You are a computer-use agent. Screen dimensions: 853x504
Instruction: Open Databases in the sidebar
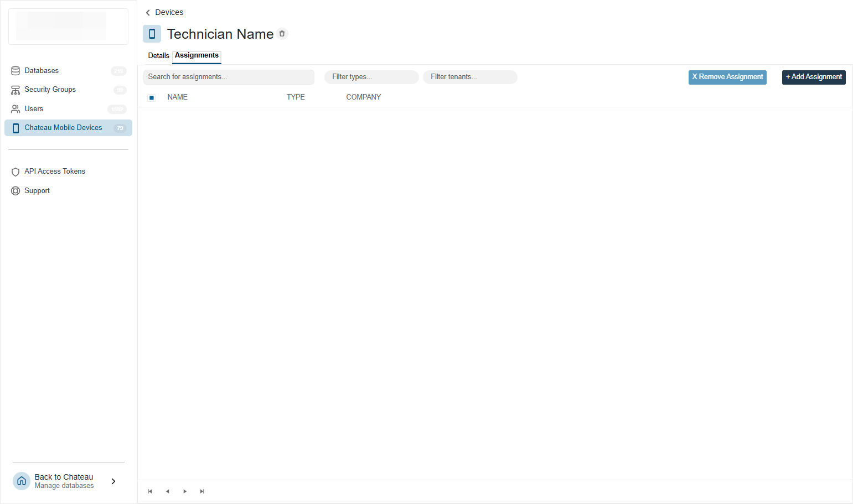point(68,71)
